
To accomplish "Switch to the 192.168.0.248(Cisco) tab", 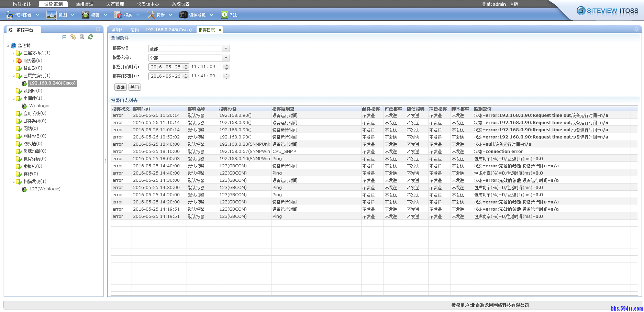I will point(168,30).
